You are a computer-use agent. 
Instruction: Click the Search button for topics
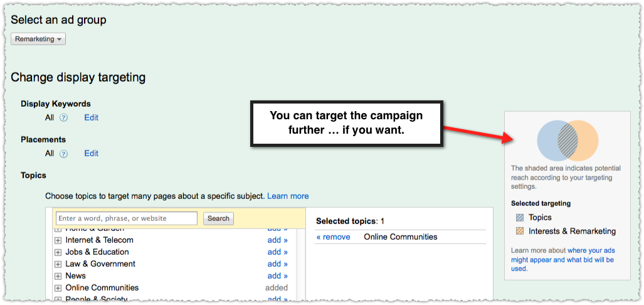pos(218,218)
